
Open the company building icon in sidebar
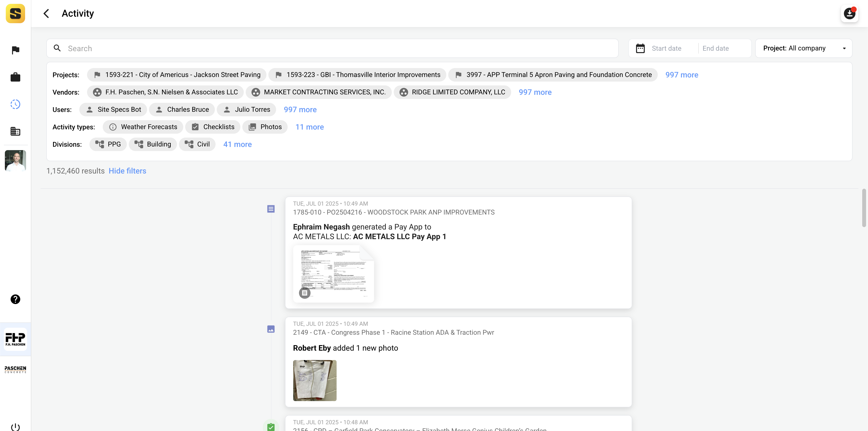15,131
